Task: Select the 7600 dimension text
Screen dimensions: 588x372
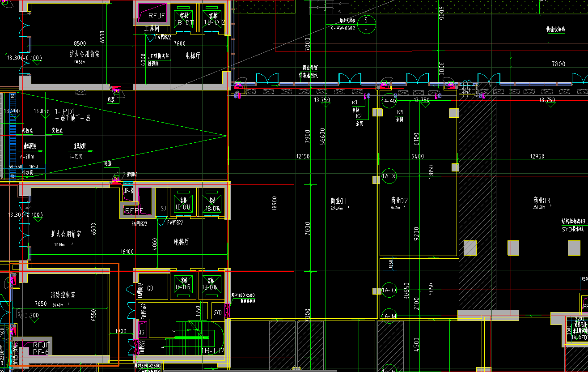Action: [180, 43]
